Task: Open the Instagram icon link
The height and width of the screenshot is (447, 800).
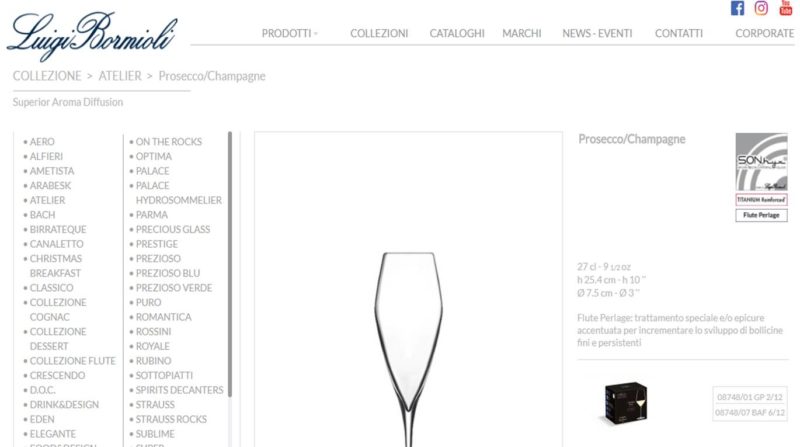Action: click(761, 8)
